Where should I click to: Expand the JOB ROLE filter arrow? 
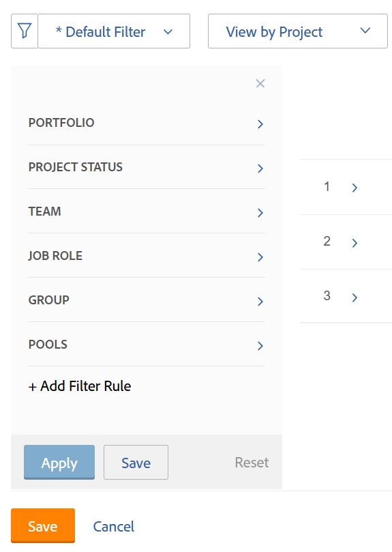[x=260, y=257]
